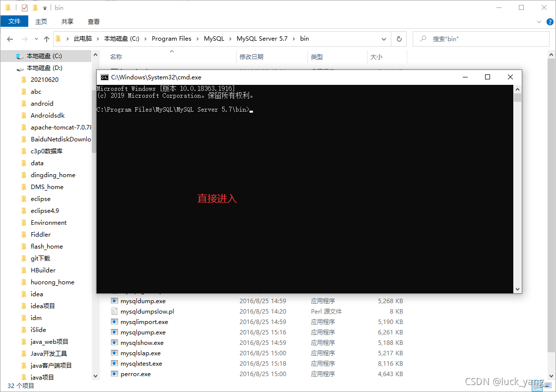556x392 pixels.
Task: Open the idea项目 folder in tree
Action: click(x=43, y=306)
